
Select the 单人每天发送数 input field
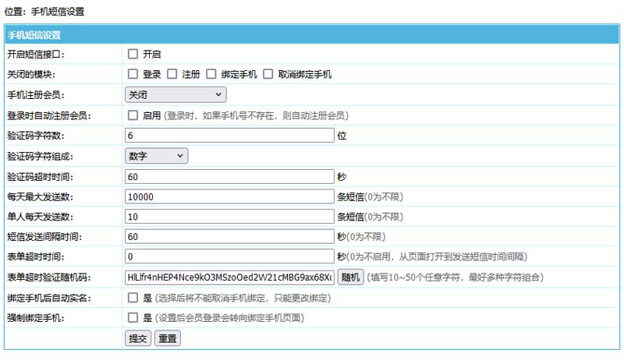click(229, 217)
